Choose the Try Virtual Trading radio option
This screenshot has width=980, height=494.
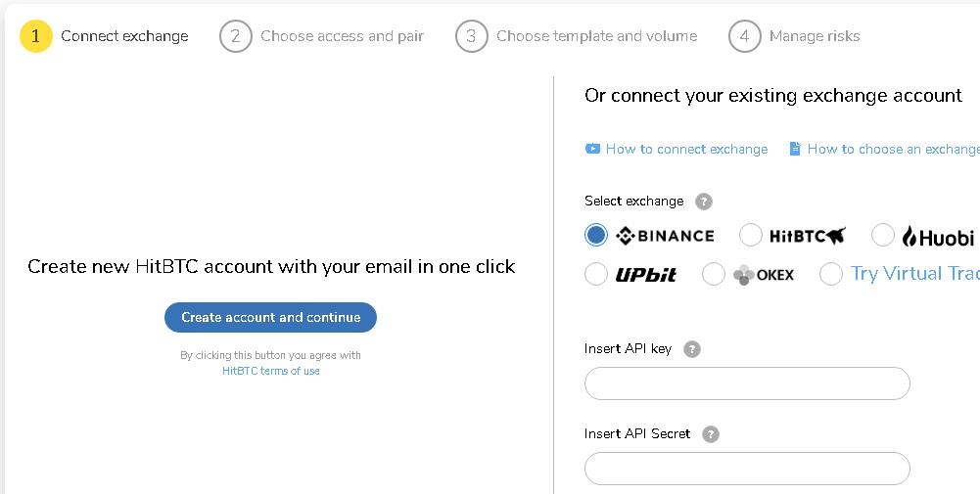(830, 274)
